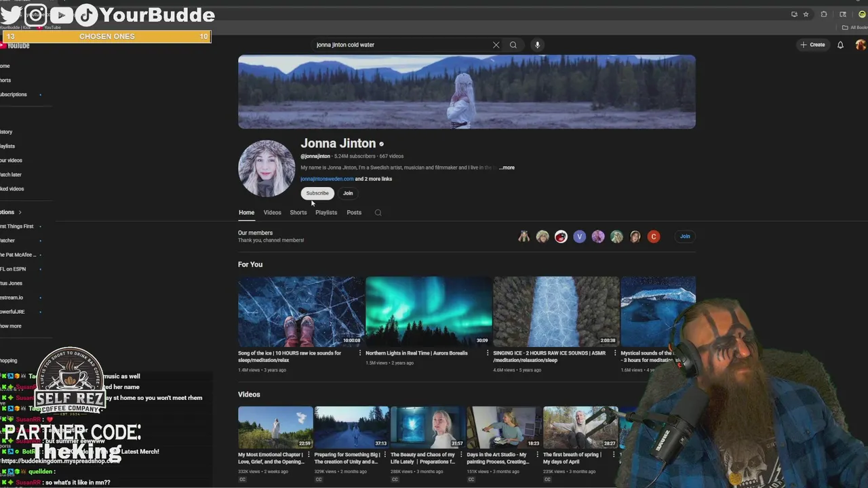Click Jonna Jinton's round channel avatar
The height and width of the screenshot is (488, 868).
click(x=267, y=168)
